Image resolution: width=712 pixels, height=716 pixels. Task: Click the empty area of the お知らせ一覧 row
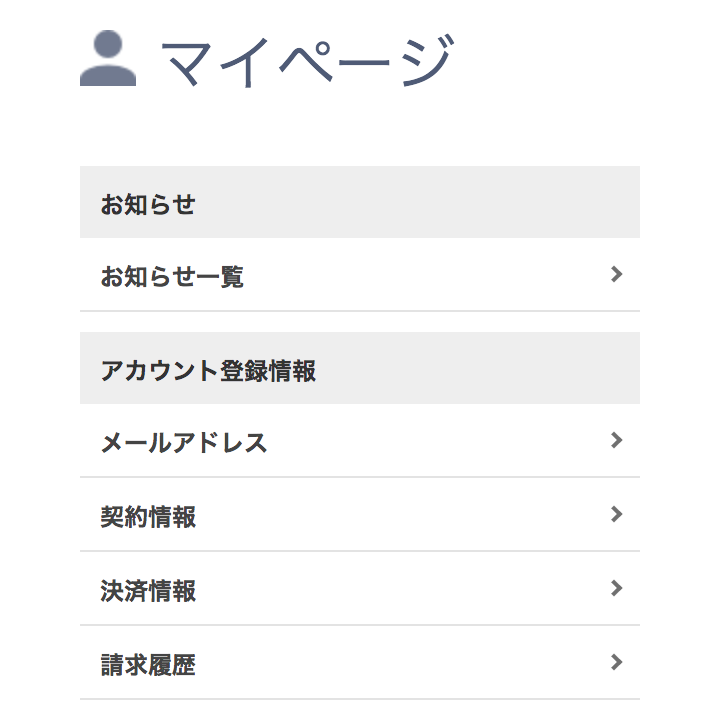(x=425, y=274)
